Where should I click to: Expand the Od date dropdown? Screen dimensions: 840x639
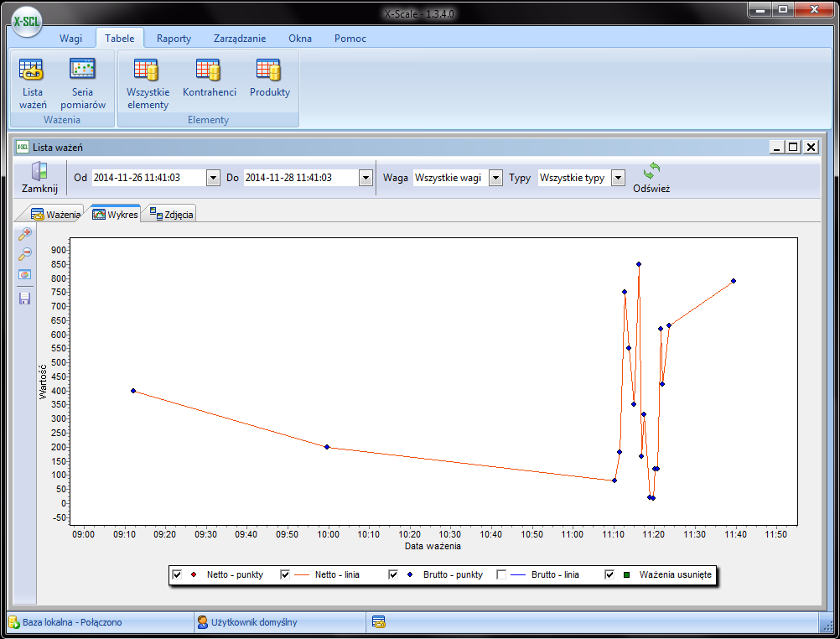point(213,178)
